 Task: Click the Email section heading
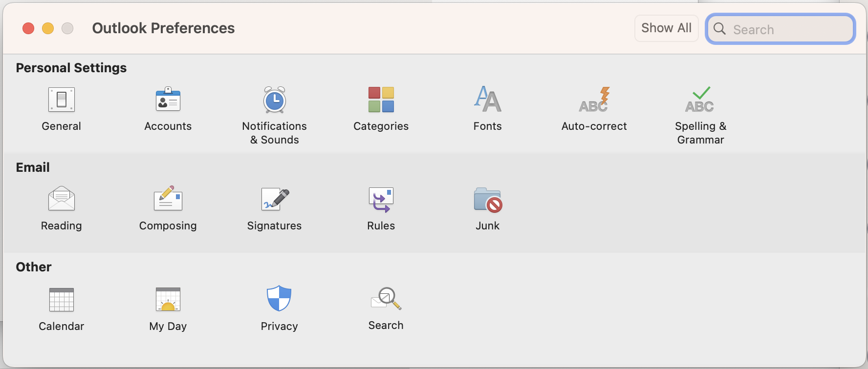33,167
